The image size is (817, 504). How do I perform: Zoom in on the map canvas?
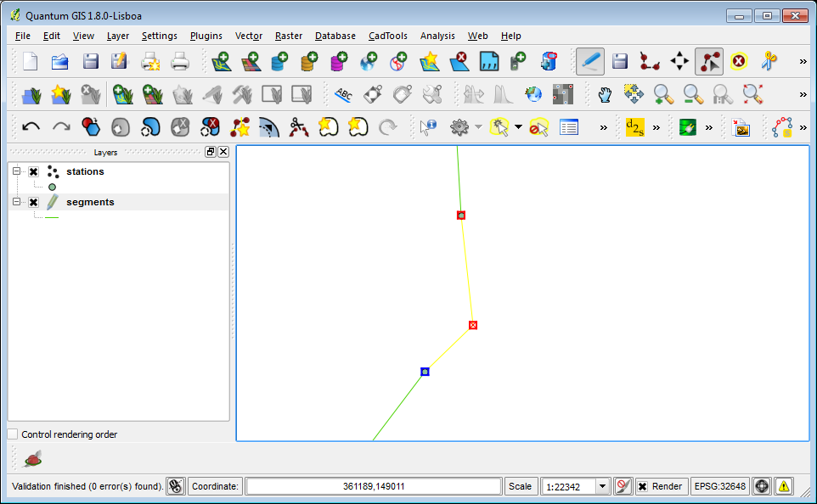point(662,94)
